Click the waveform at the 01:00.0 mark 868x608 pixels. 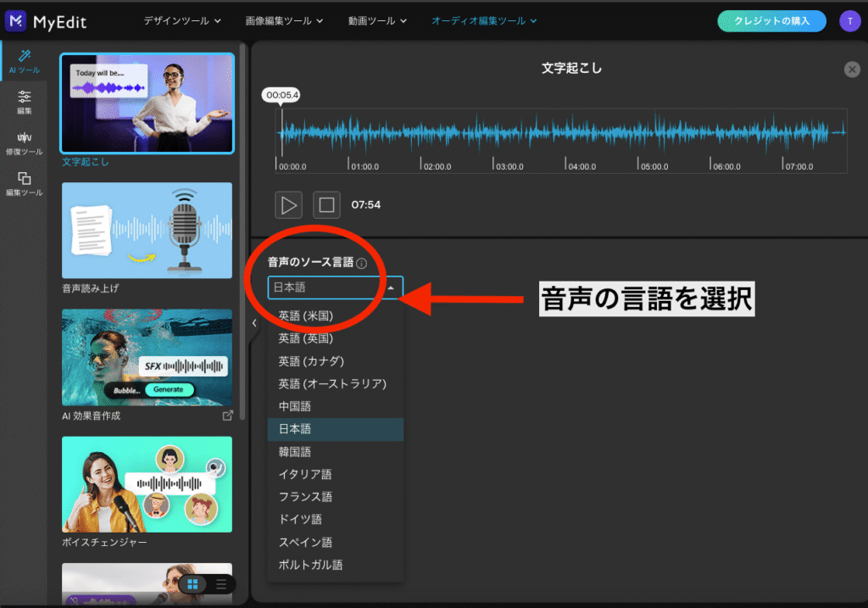tap(348, 133)
